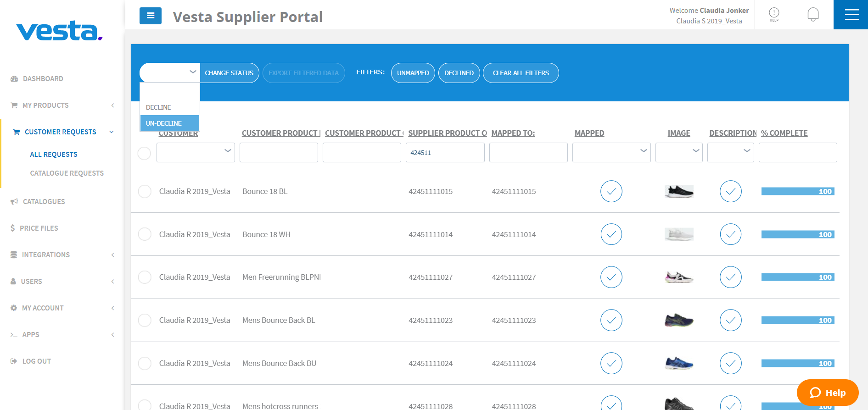The image size is (868, 410).
Task: Open Price Files in sidebar
Action: (x=39, y=228)
